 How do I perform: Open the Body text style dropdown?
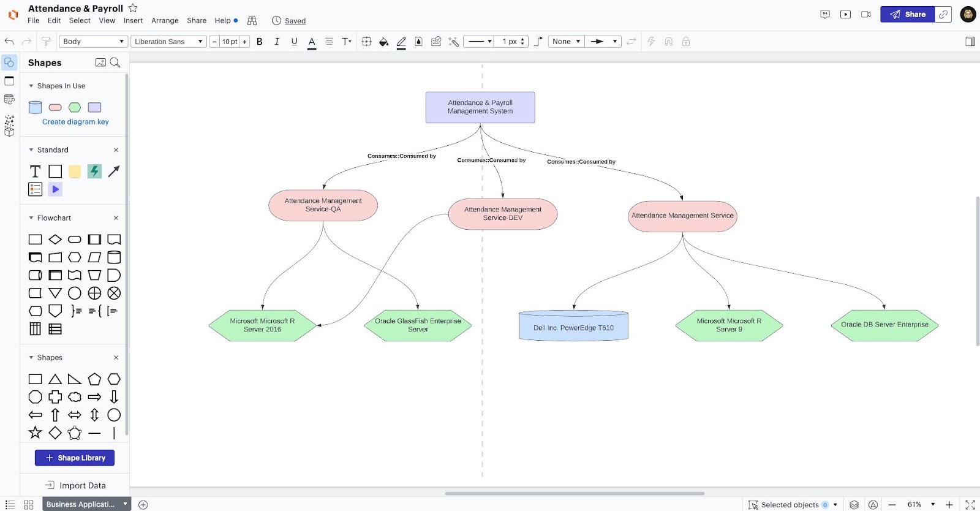93,42
